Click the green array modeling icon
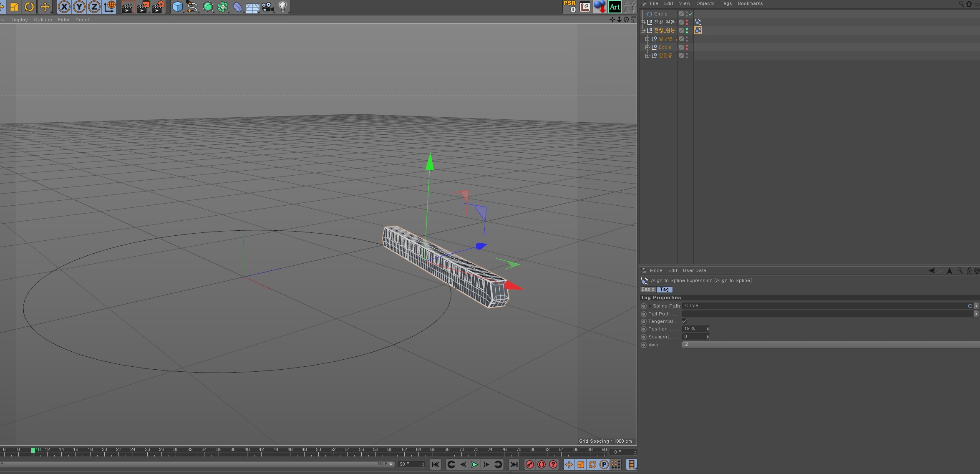The height and width of the screenshot is (474, 980). tap(223, 7)
